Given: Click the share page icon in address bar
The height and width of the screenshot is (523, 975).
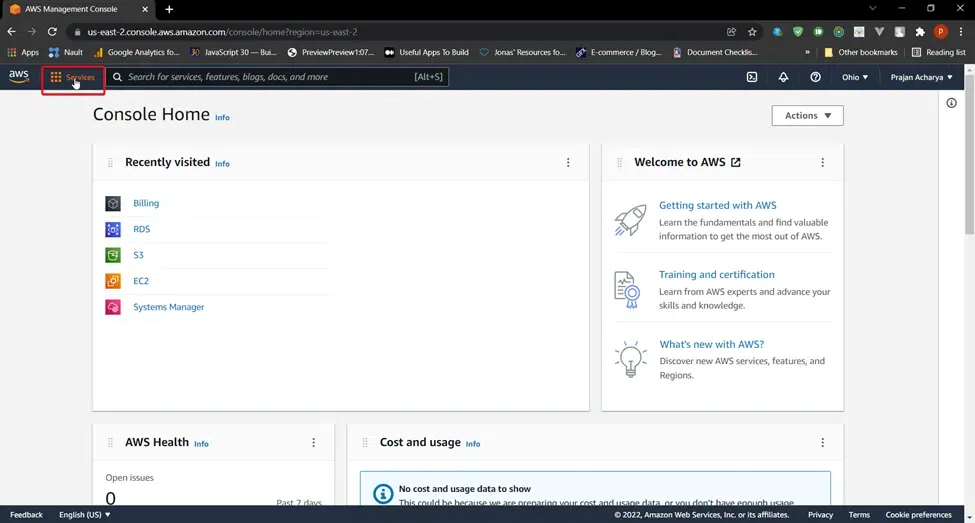Looking at the screenshot, I should (x=731, y=32).
